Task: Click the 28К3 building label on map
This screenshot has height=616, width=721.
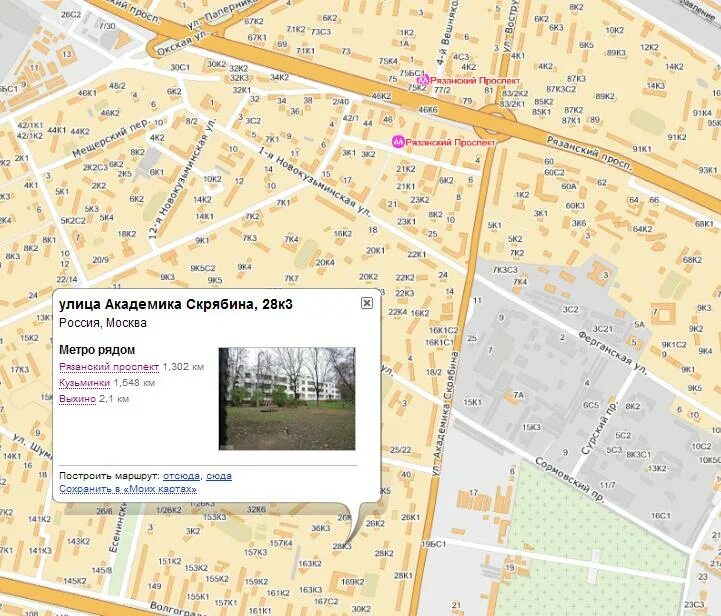Action: [x=342, y=546]
